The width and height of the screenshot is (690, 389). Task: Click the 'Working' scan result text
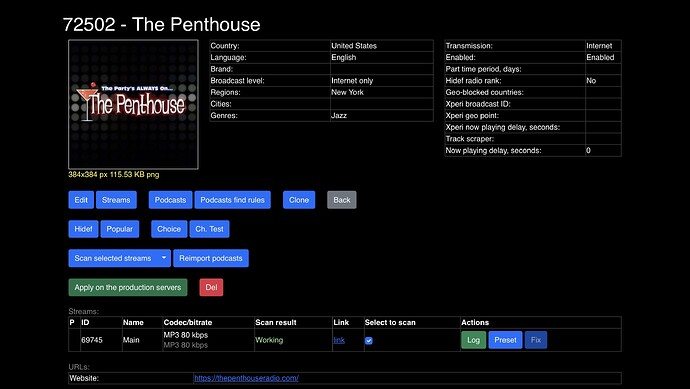point(269,340)
